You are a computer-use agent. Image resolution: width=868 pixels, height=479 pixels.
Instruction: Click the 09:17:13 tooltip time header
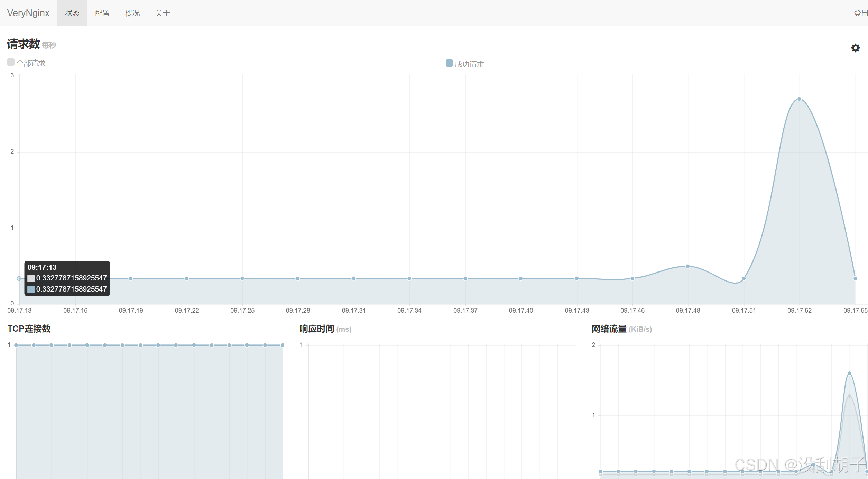pyautogui.click(x=42, y=267)
